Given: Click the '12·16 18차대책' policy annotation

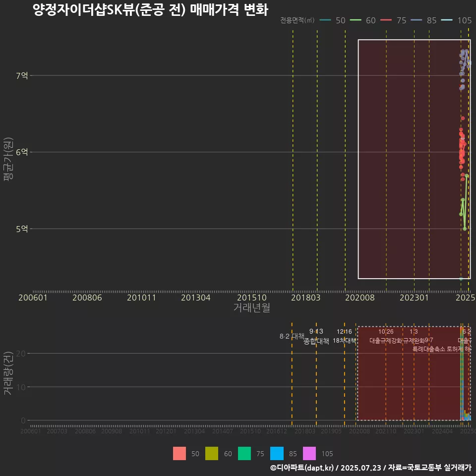Looking at the screenshot, I should [x=344, y=336].
